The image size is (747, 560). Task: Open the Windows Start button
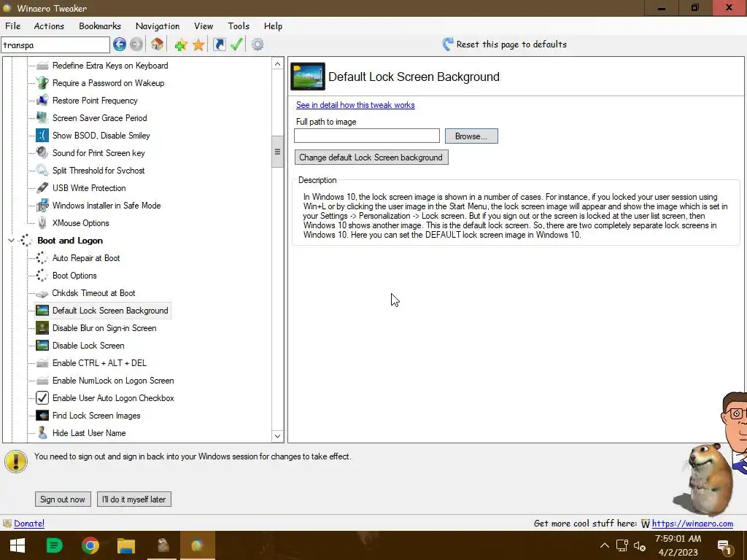pyautogui.click(x=18, y=545)
